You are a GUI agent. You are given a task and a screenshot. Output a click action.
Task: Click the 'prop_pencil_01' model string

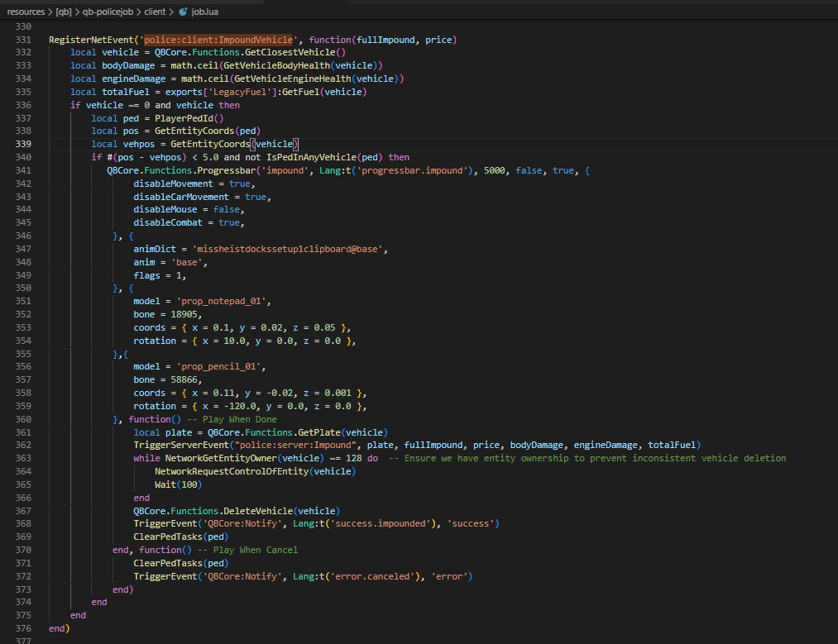pyautogui.click(x=217, y=366)
